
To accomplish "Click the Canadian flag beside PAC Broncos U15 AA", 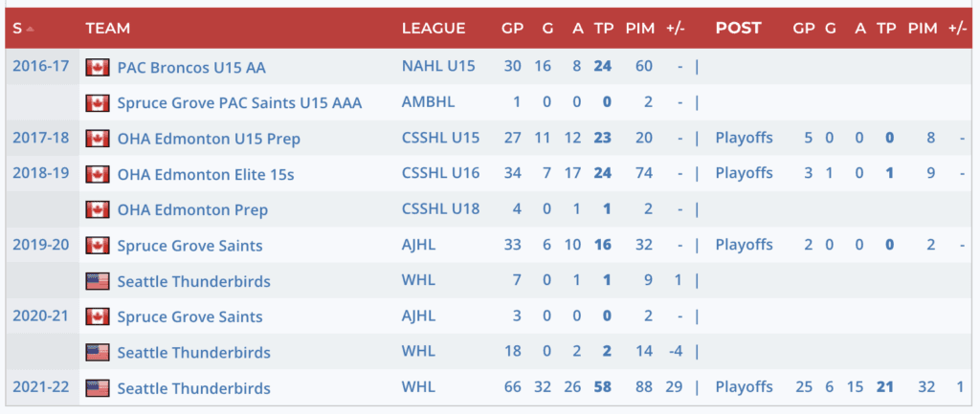I will pos(98,68).
